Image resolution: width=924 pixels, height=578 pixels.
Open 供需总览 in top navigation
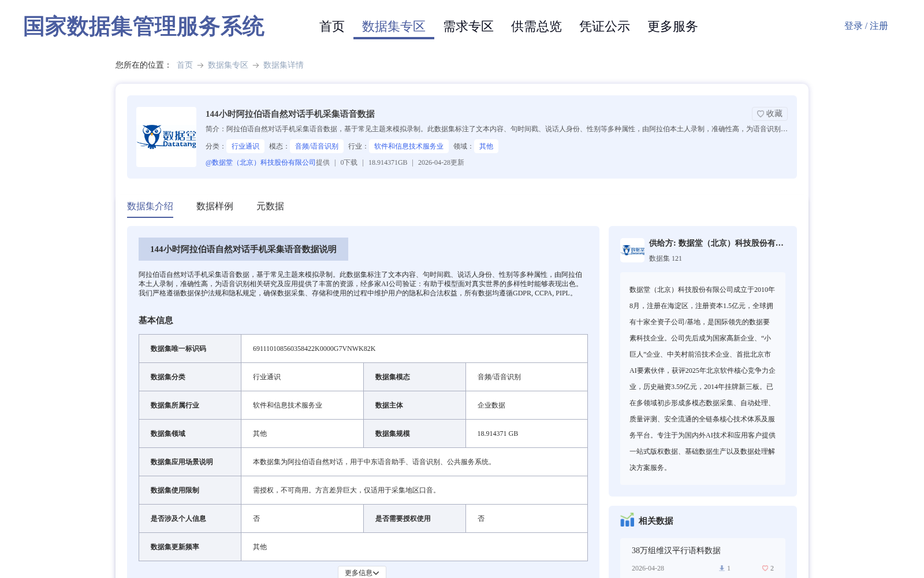(536, 27)
